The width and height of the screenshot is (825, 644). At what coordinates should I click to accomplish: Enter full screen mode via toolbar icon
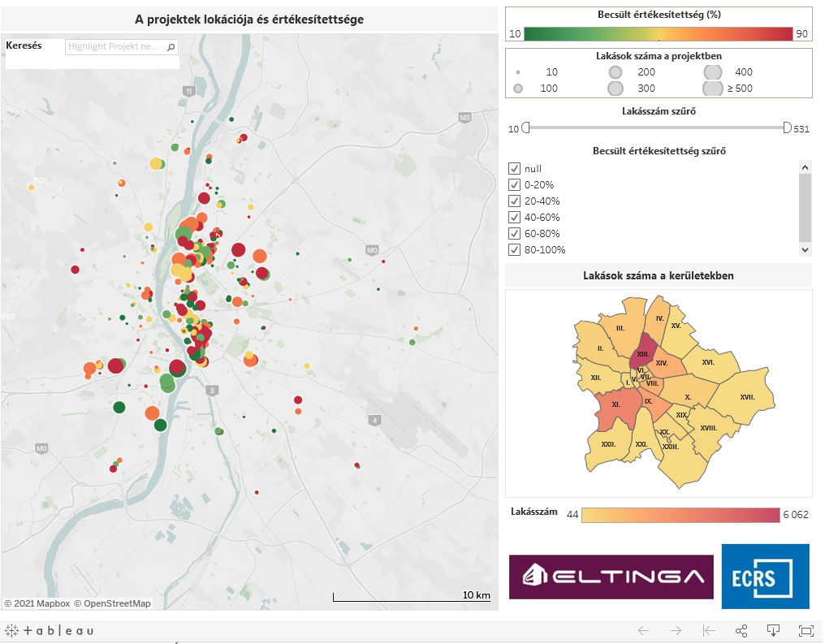(x=806, y=631)
